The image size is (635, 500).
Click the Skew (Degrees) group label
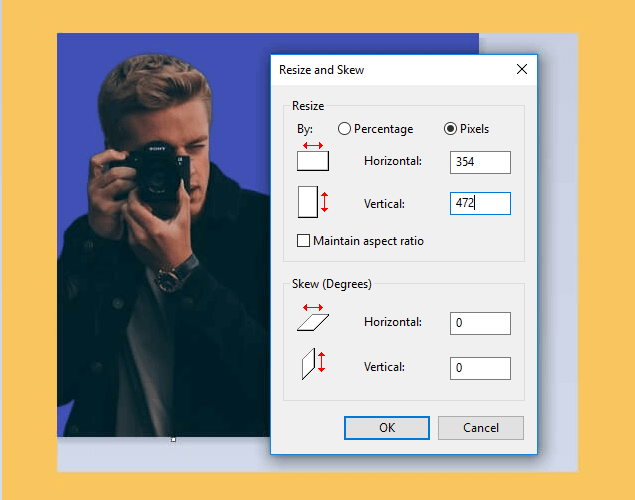coord(332,284)
